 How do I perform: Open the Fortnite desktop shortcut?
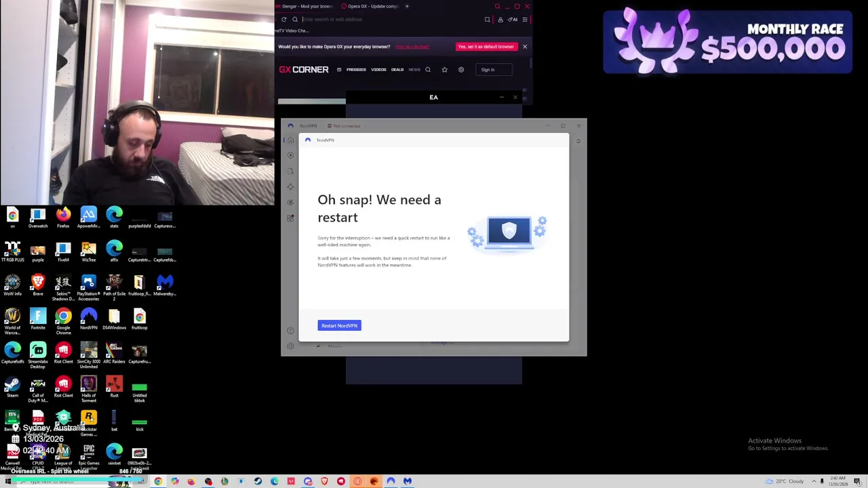pyautogui.click(x=38, y=320)
